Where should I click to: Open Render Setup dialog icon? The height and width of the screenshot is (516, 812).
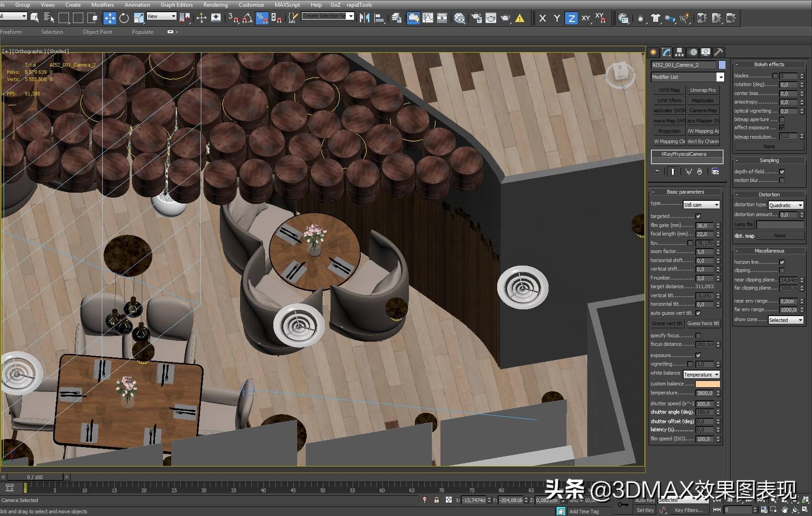click(x=477, y=18)
